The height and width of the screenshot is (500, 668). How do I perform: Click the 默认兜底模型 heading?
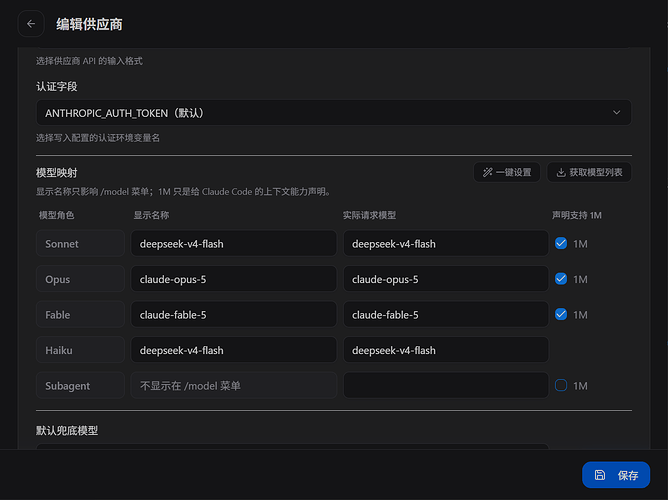67,431
